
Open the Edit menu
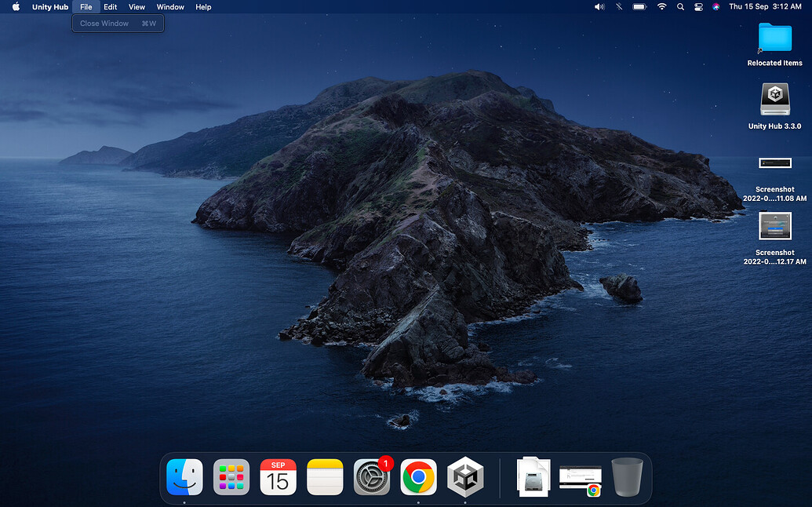pyautogui.click(x=111, y=7)
